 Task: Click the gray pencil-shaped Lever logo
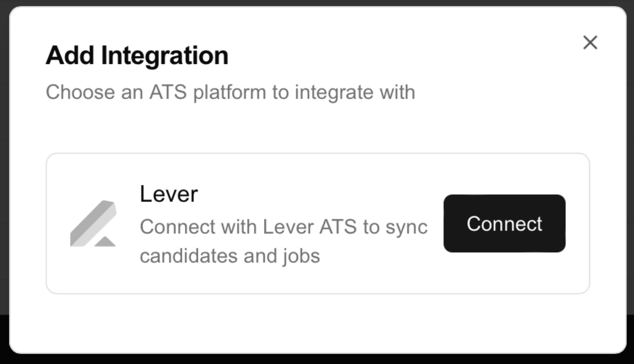(93, 223)
